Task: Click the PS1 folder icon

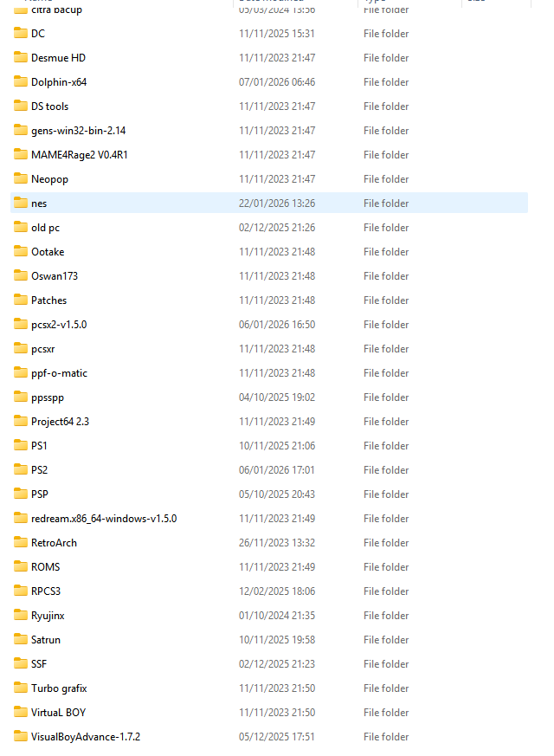Action: [21, 445]
